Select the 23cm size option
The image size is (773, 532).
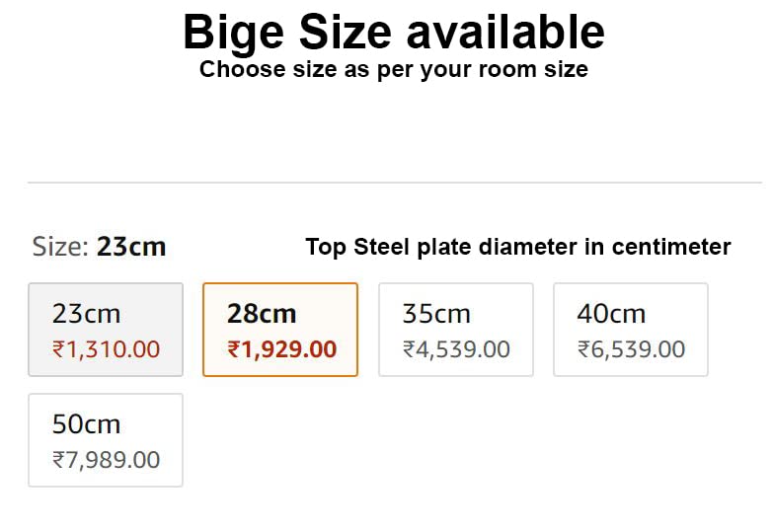coord(106,330)
